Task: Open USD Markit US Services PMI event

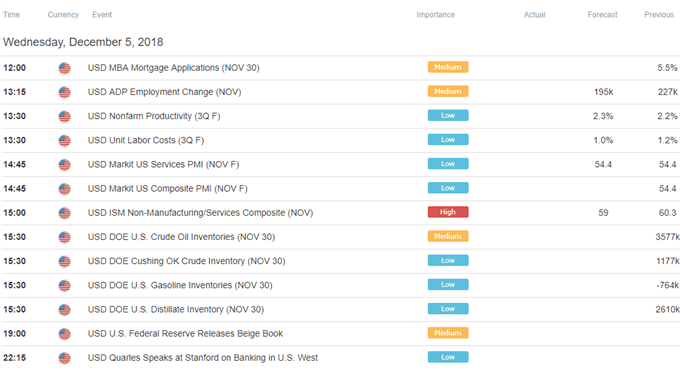Action: (x=163, y=165)
